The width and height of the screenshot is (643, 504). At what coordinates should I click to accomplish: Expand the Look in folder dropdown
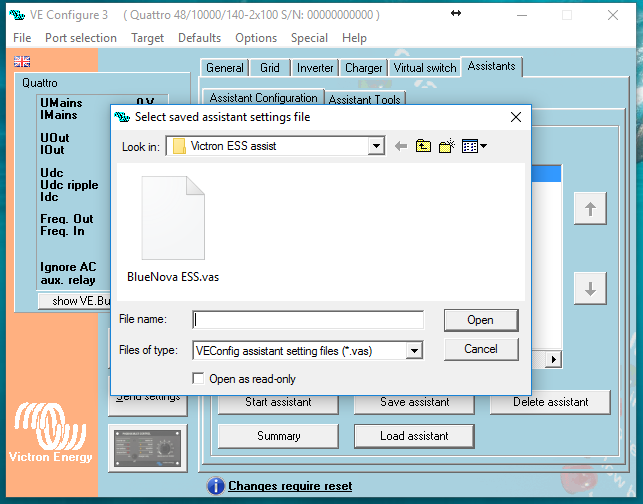pos(376,146)
